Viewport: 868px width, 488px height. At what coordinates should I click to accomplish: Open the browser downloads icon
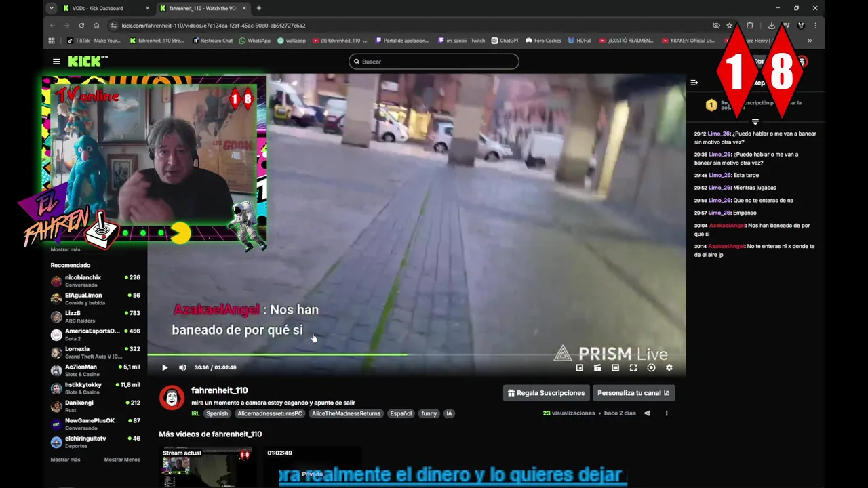tap(772, 26)
